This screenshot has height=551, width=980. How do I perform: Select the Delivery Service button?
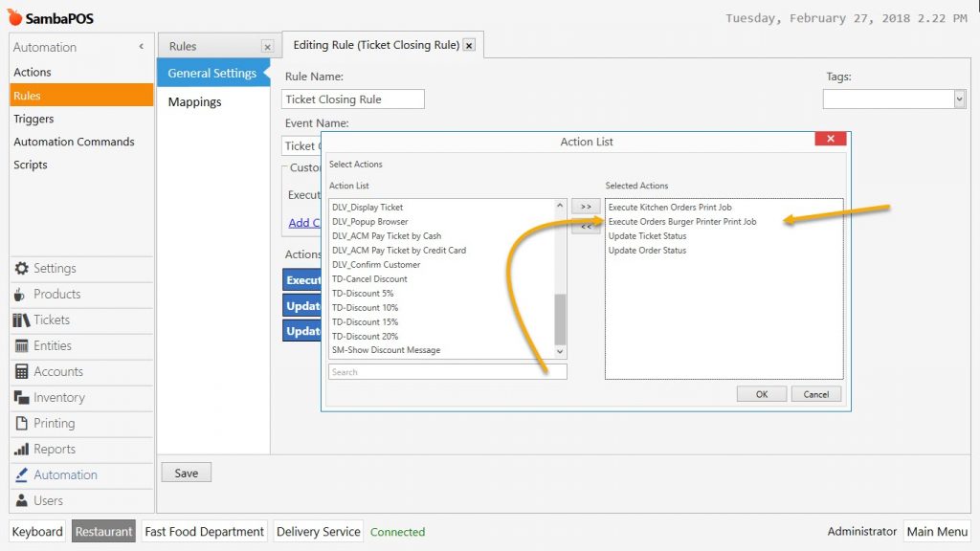tap(318, 532)
